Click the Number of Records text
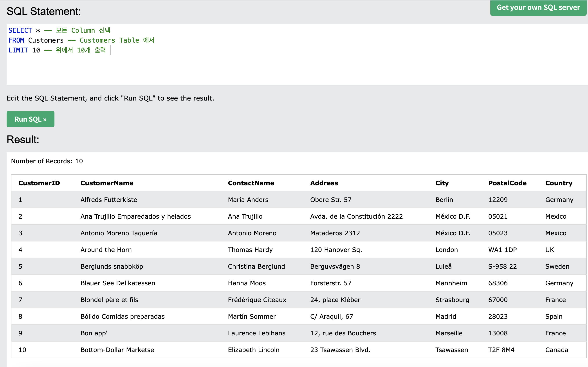This screenshot has height=367, width=588. click(x=47, y=161)
